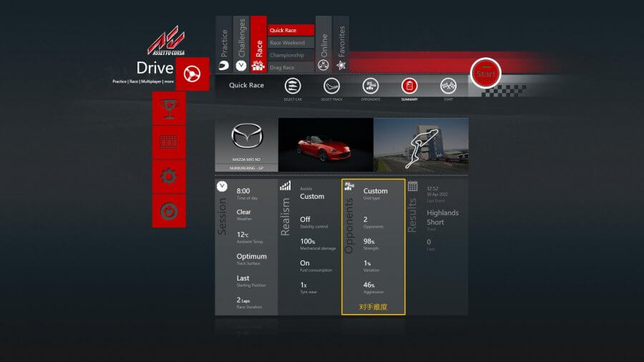Click the Challenges tab stopwatch icon
Viewport: 644px width, 362px height.
(241, 66)
